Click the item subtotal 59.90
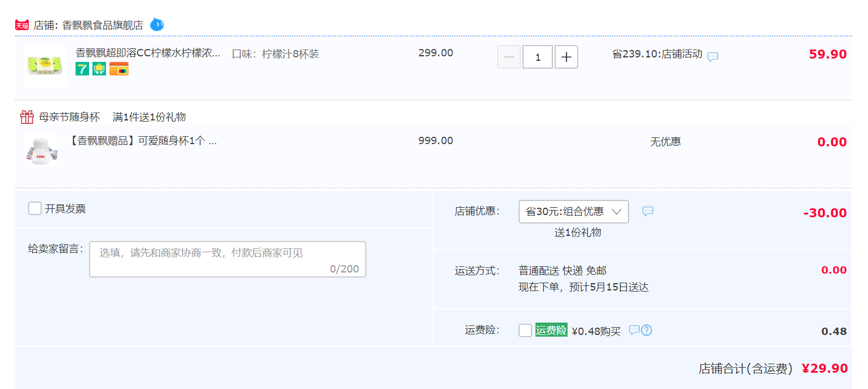This screenshot has height=389, width=868. click(828, 54)
